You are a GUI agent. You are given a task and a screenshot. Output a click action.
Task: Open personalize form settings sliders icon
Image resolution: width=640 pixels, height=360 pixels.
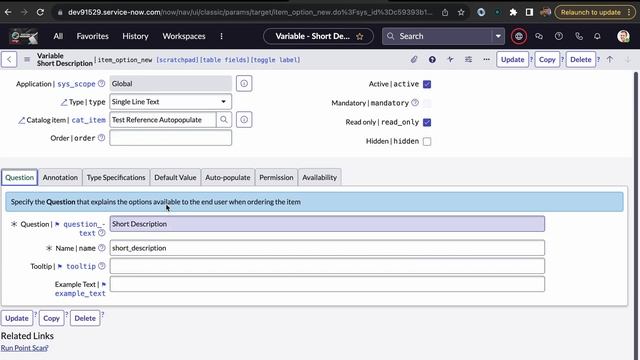tap(468, 60)
